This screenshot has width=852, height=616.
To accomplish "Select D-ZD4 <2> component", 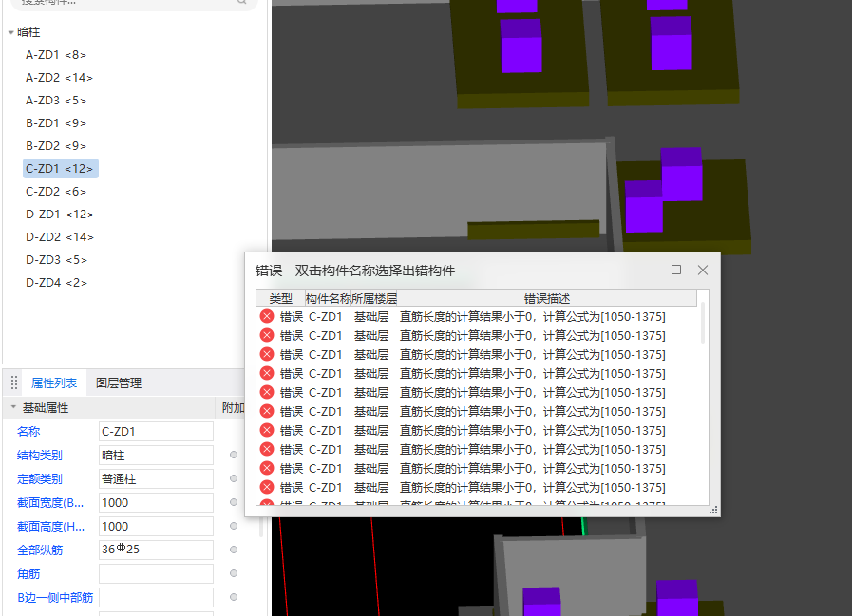I will (56, 283).
